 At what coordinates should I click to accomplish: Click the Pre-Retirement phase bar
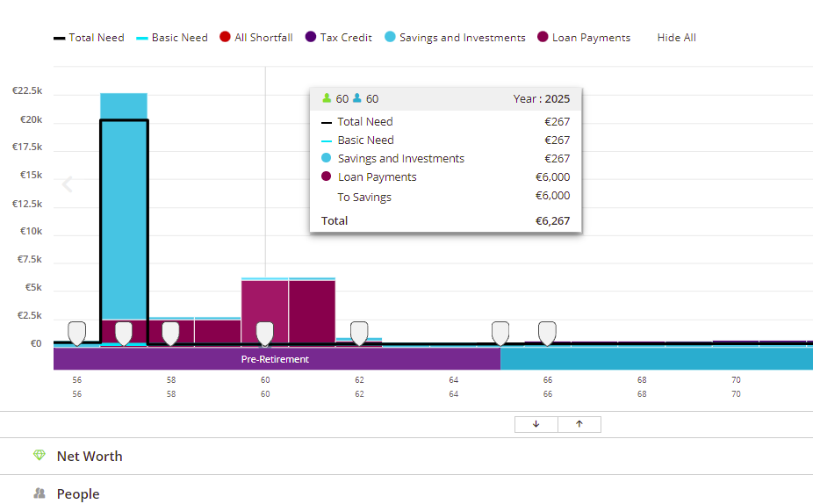277,359
